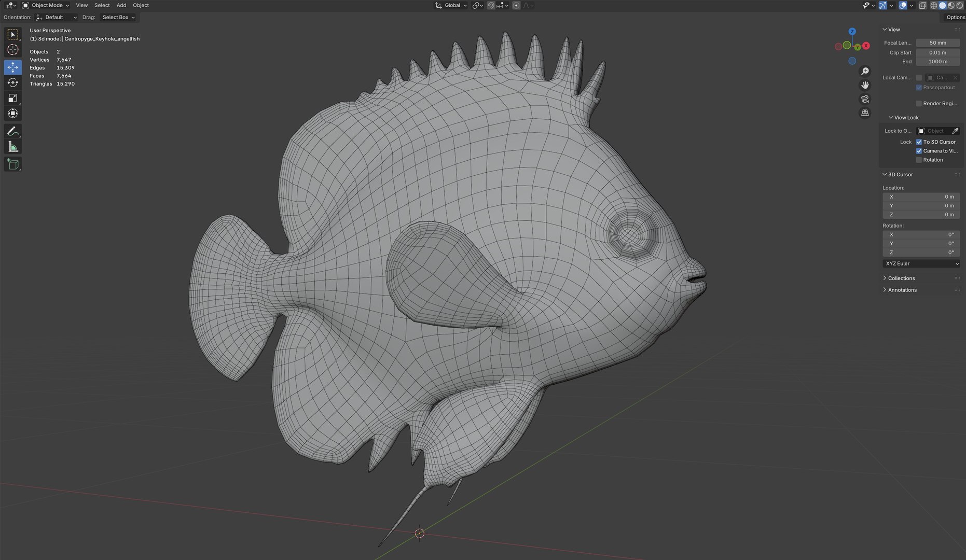Select the Select Box tool in the toolbar
The height and width of the screenshot is (560, 966).
(x=13, y=34)
